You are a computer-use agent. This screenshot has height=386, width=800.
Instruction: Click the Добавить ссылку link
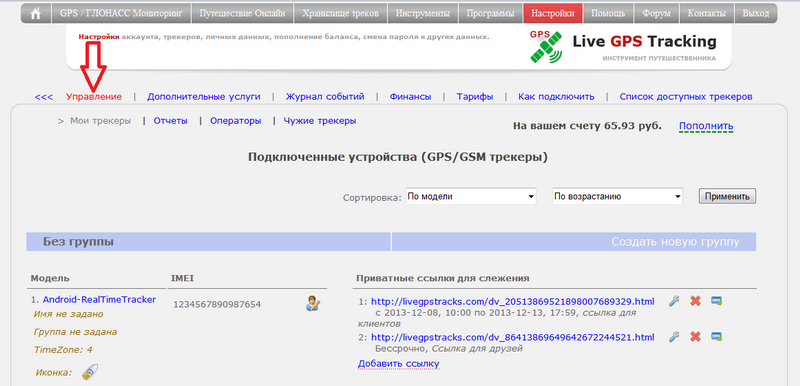pos(398,364)
